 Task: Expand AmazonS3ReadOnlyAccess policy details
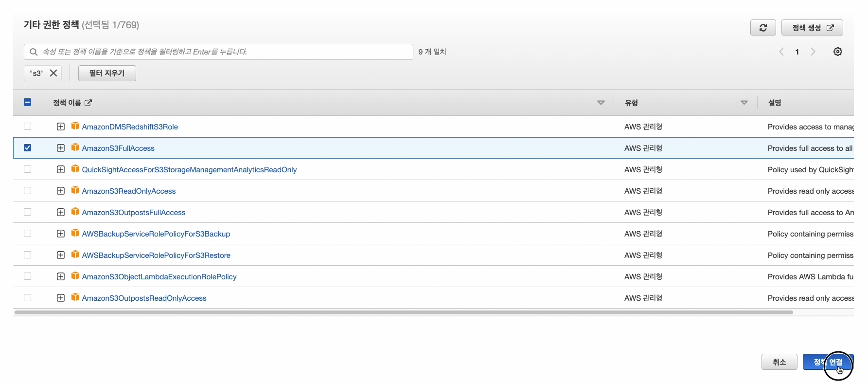tap(61, 191)
